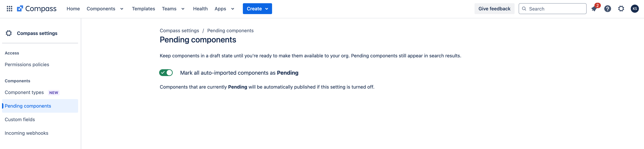The width and height of the screenshot is (644, 149).
Task: Disable marking auto-imported components as Pending
Action: point(166,72)
